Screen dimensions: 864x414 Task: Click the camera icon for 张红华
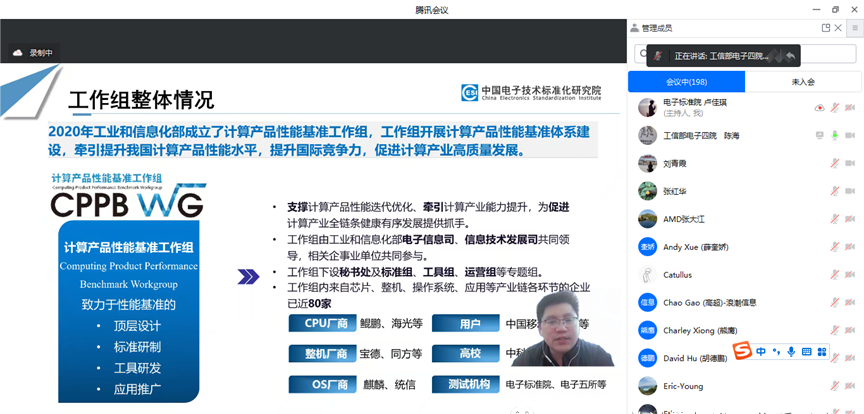point(850,191)
